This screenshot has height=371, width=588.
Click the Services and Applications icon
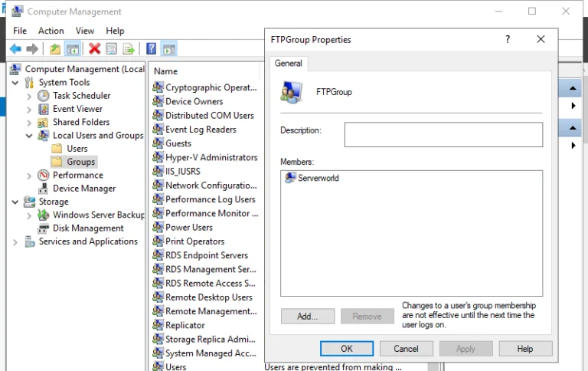click(x=30, y=241)
